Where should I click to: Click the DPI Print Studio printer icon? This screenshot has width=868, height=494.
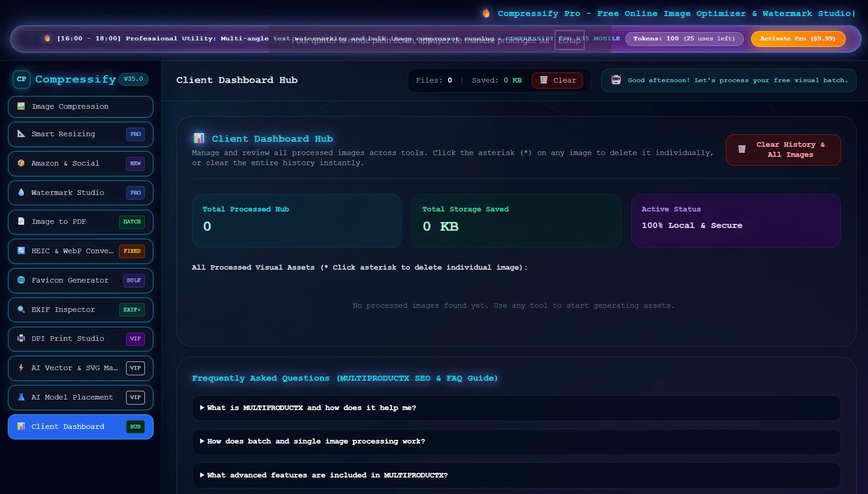(21, 339)
